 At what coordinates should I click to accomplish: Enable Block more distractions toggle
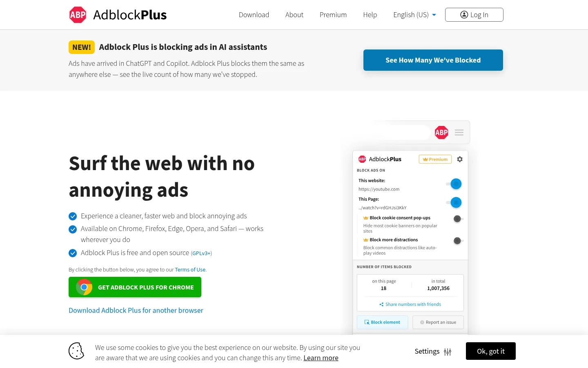point(458,241)
